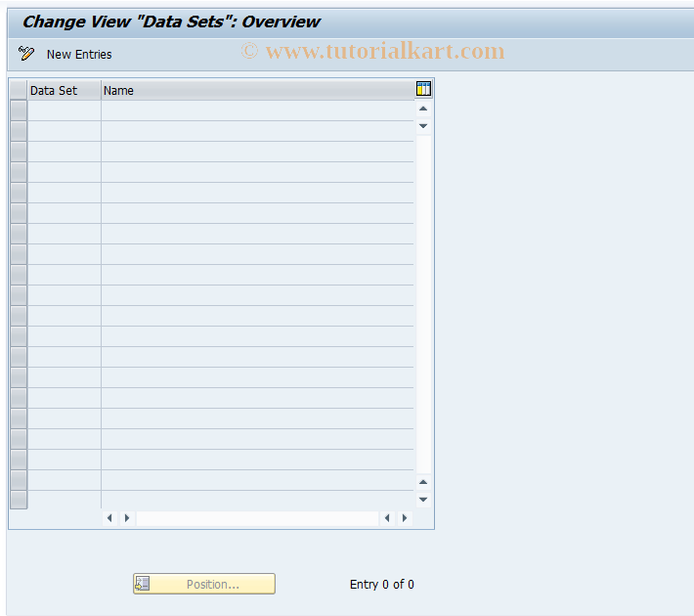Click horizontal scroll left arrow near right end

[x=387, y=517]
